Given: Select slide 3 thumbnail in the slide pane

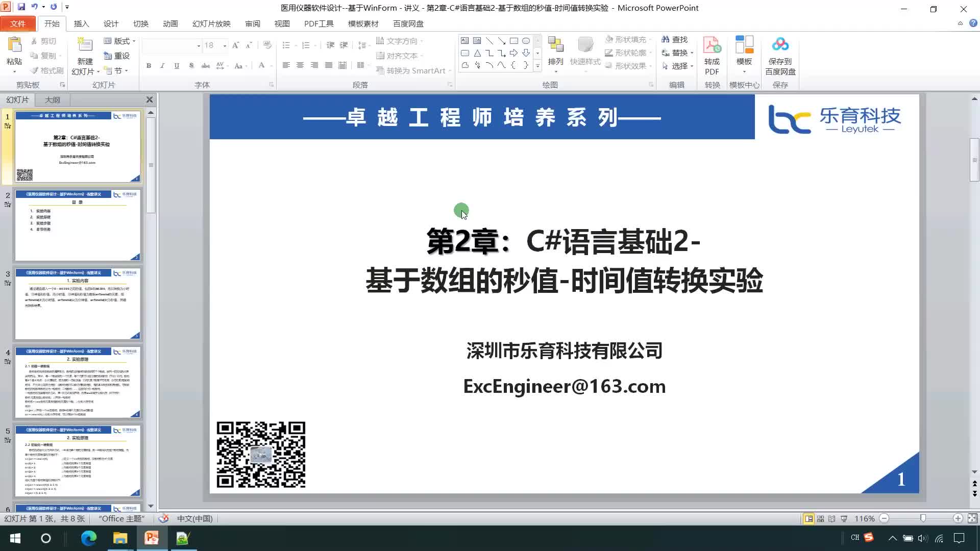Looking at the screenshot, I should (78, 304).
